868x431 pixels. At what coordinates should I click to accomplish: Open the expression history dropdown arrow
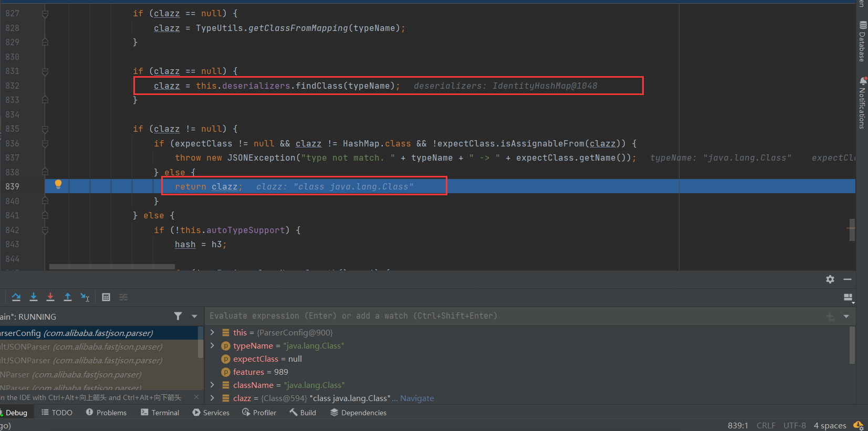(846, 316)
